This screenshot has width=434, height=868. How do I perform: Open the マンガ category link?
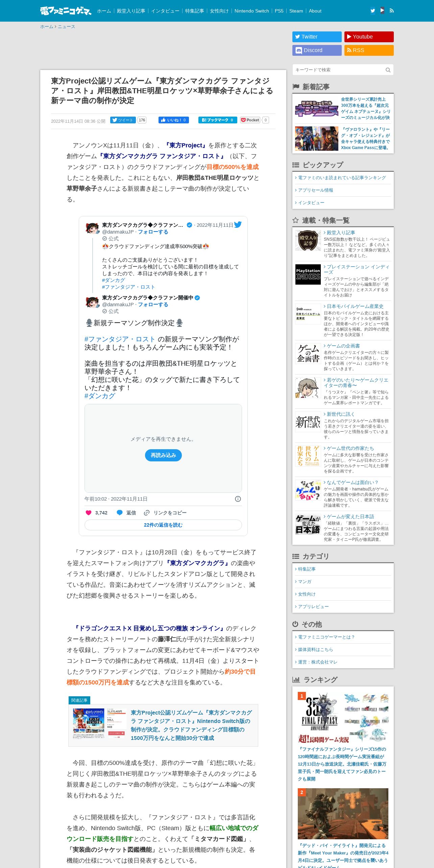[x=305, y=582]
